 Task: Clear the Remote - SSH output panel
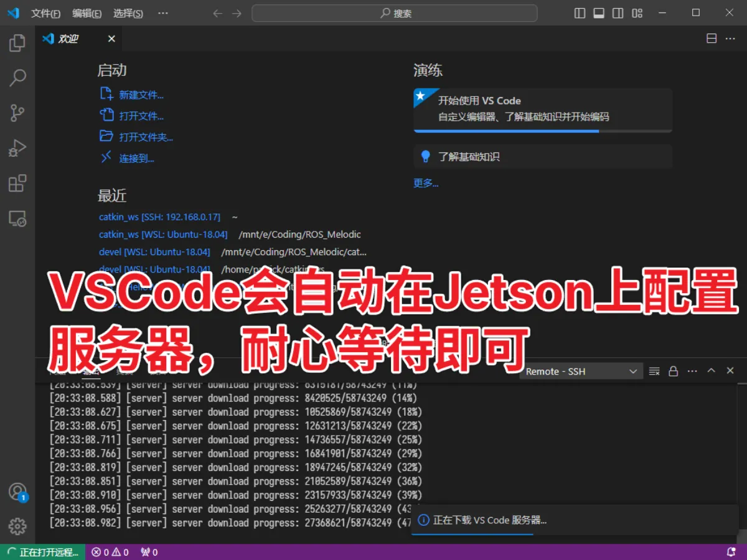pyautogui.click(x=654, y=371)
